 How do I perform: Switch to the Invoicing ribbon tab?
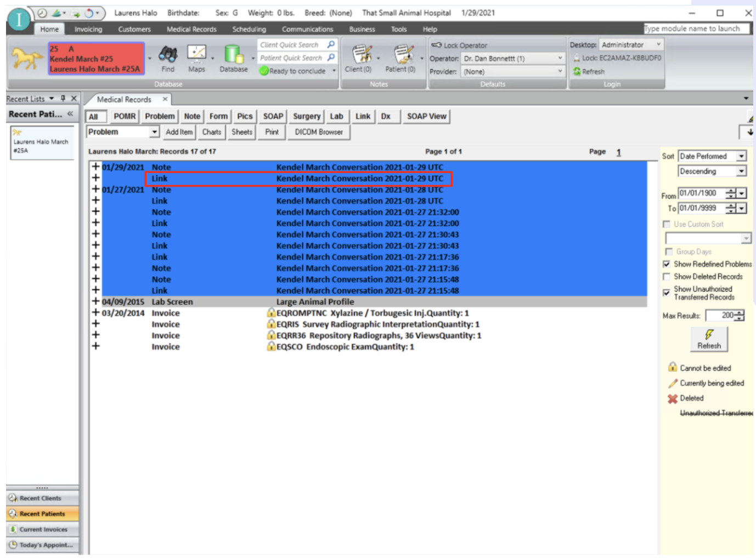point(88,29)
